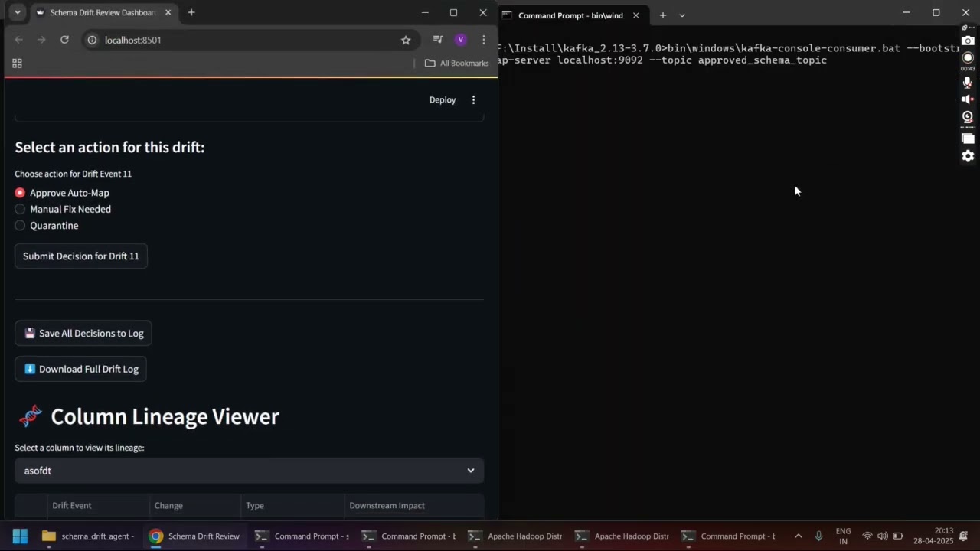The image size is (980, 551).
Task: Open the Chrome three-dot menu
Action: pos(484,40)
